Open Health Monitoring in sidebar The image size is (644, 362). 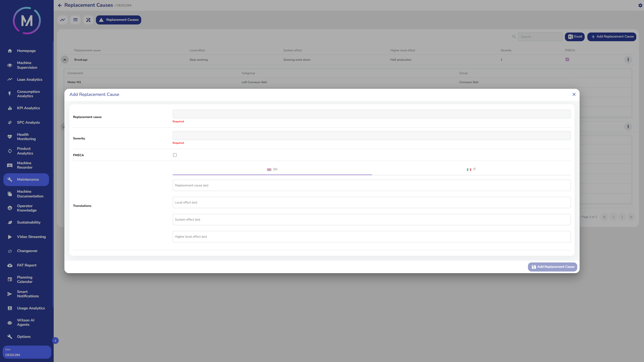[26, 137]
